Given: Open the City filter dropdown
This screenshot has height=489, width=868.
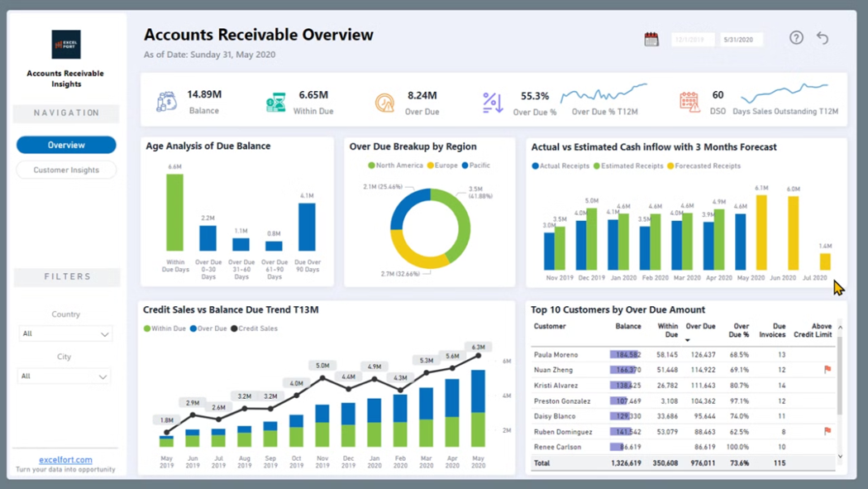Looking at the screenshot, I should 66,376.
